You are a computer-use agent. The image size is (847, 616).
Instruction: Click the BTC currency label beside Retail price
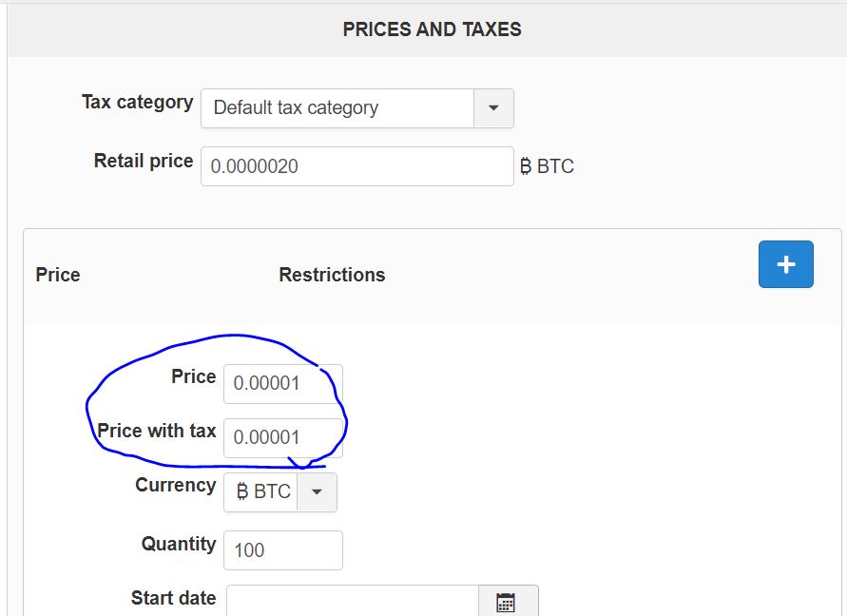(x=547, y=166)
